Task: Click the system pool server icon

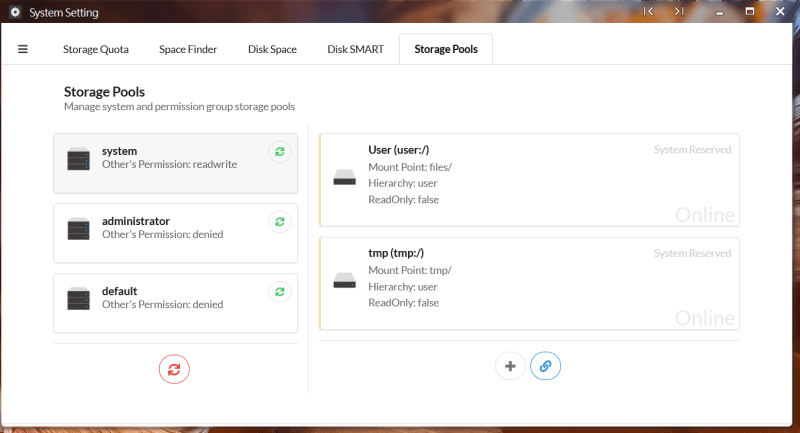Action: pyautogui.click(x=79, y=159)
